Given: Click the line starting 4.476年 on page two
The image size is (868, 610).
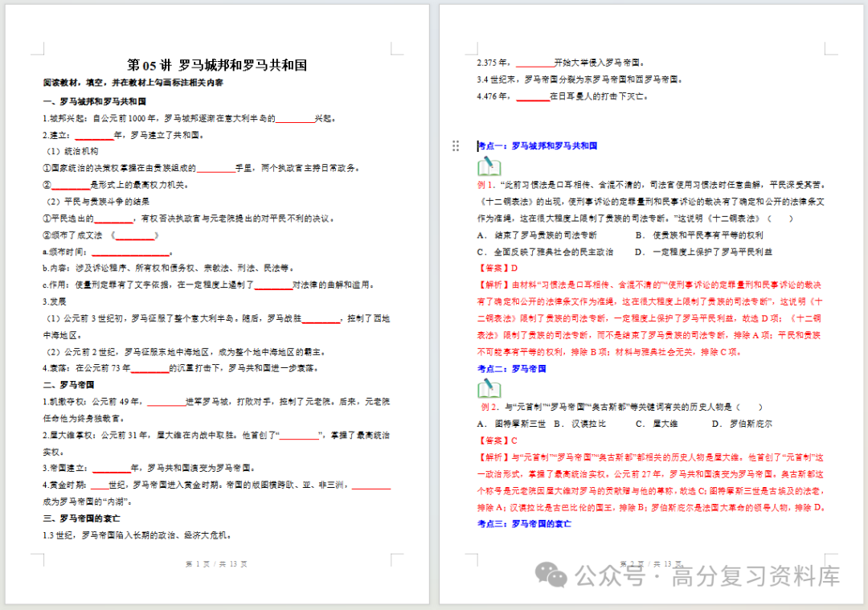Looking at the screenshot, I should (x=563, y=96).
